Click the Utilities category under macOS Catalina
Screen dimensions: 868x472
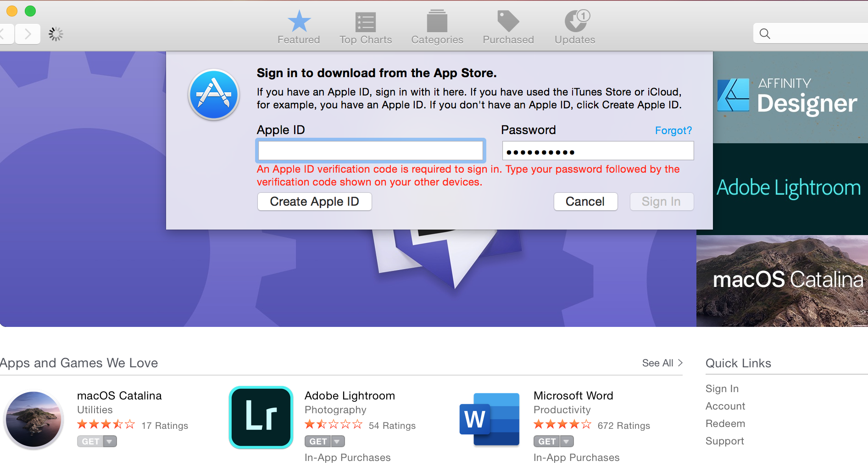point(95,410)
